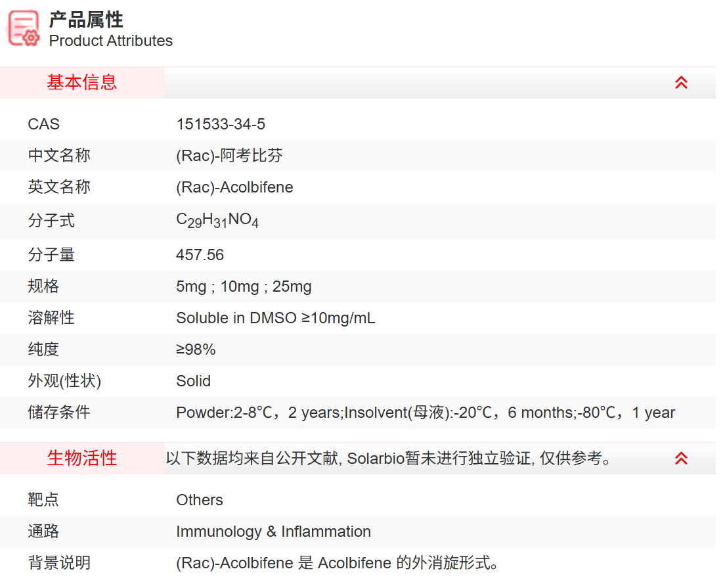Click the Soluble in DMSO solubility text
Screen dimensions: 725x588
pos(276,318)
